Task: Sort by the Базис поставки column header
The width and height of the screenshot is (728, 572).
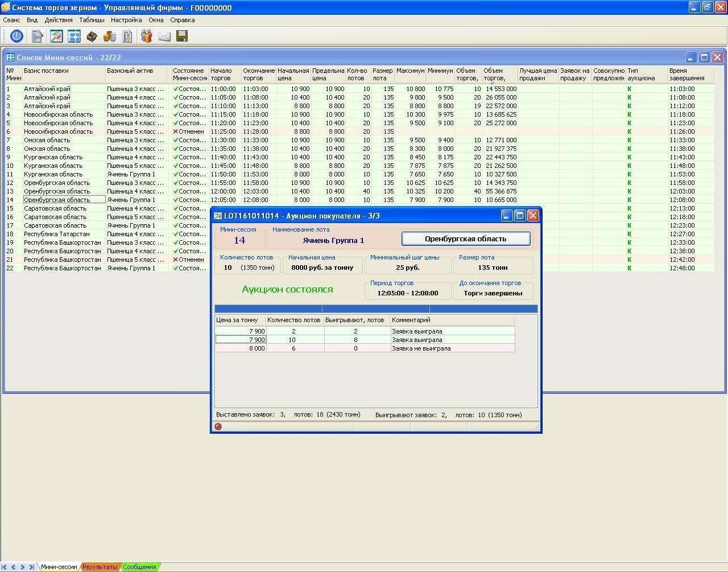Action: click(64, 75)
